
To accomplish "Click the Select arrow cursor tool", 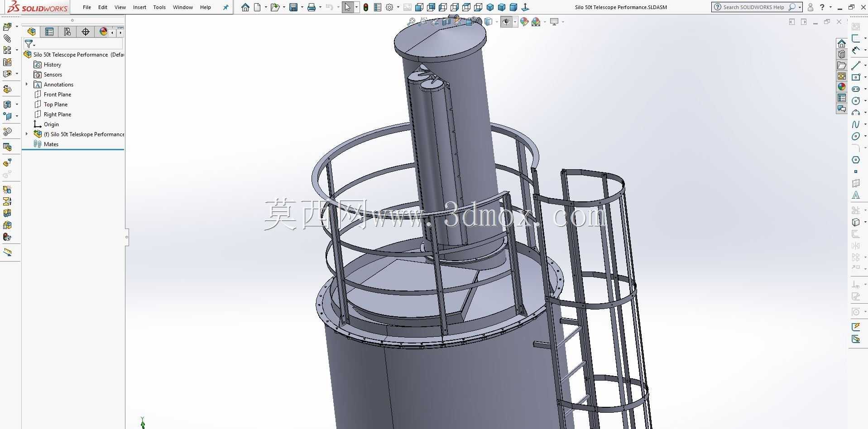I will coord(347,7).
